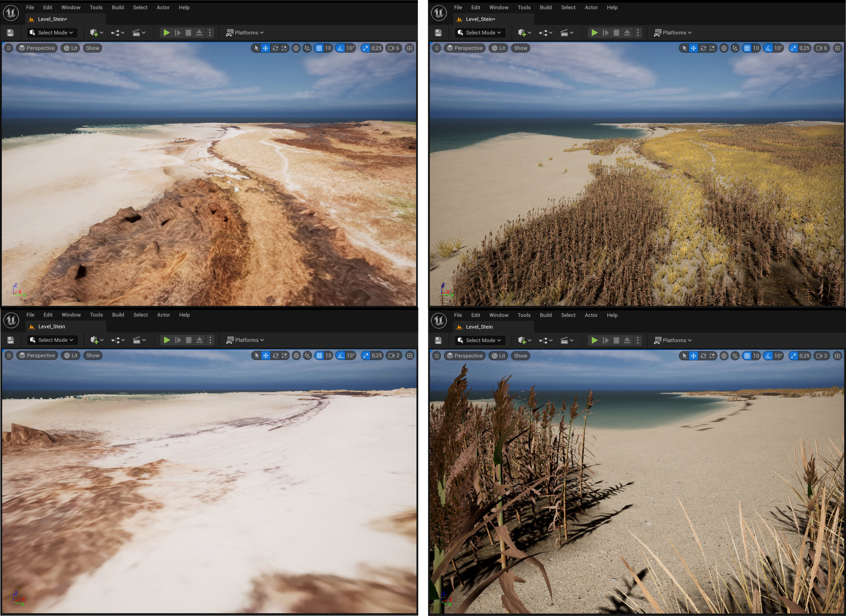Toggle scale snapping in bottom-left viewport
The width and height of the screenshot is (846, 616).
365,356
